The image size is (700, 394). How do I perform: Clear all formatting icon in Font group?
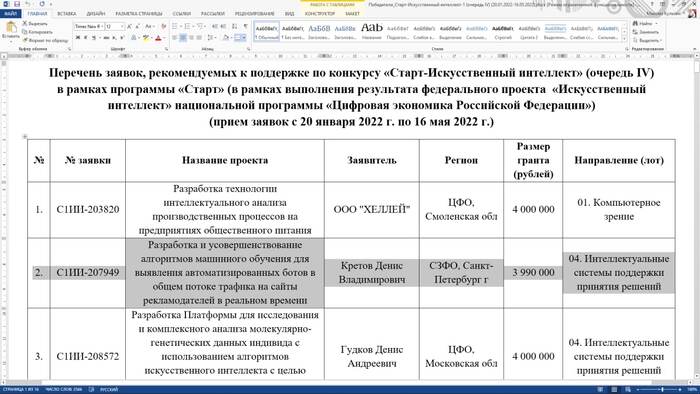pyautogui.click(x=163, y=26)
